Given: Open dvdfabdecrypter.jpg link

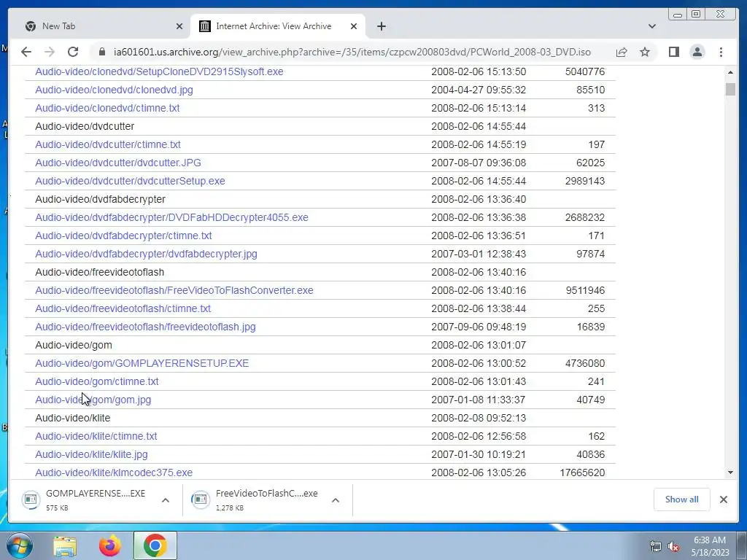Looking at the screenshot, I should point(146,254).
